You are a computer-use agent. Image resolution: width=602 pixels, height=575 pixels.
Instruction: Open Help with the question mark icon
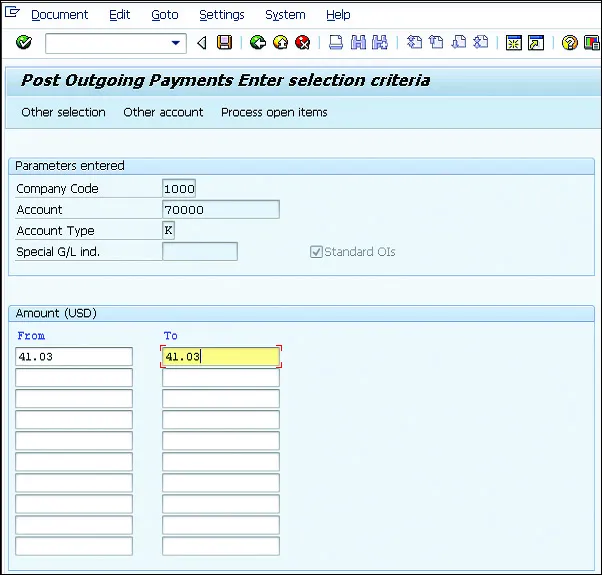point(569,43)
